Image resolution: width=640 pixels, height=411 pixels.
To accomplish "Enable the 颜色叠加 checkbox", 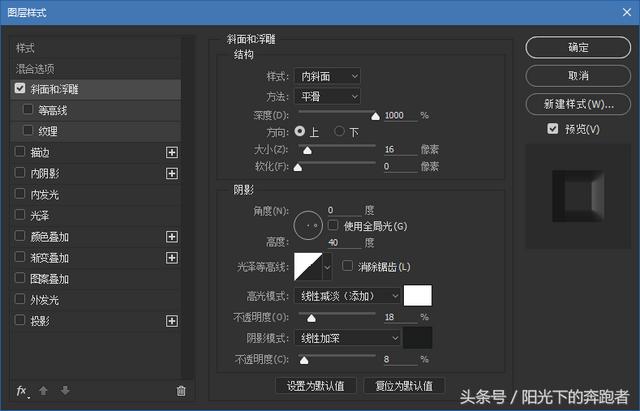I will pyautogui.click(x=20, y=235).
